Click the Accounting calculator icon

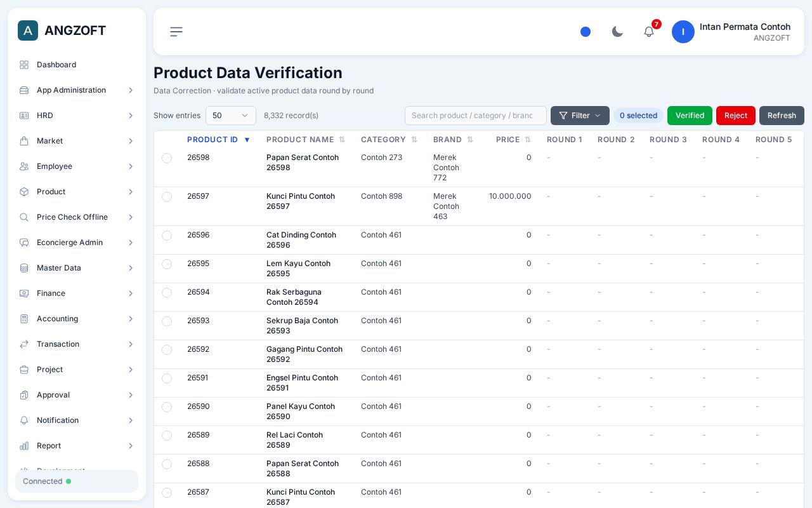(x=24, y=319)
